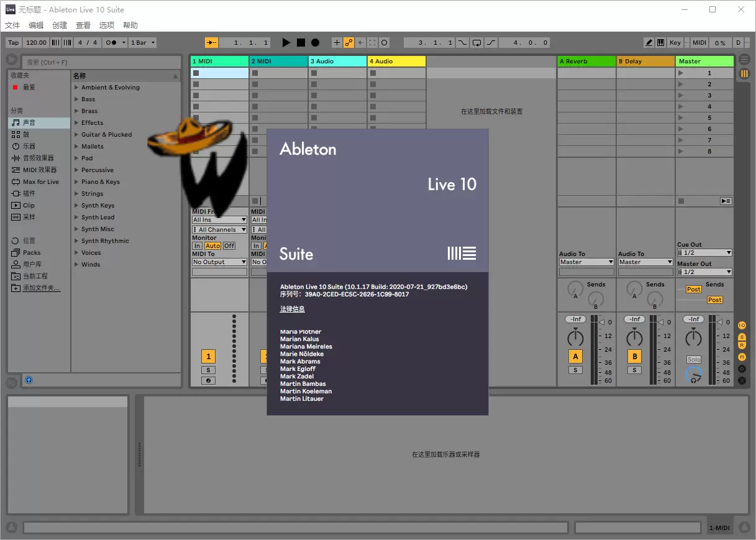Open the 鼓 (Drums) browser category
The image size is (756, 540).
point(39,134)
